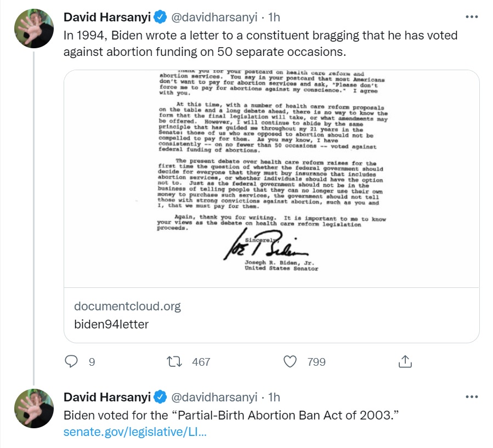The width and height of the screenshot is (493, 448).
Task: Click the @davidharsanyi handle on first tweet
Action: point(214,18)
